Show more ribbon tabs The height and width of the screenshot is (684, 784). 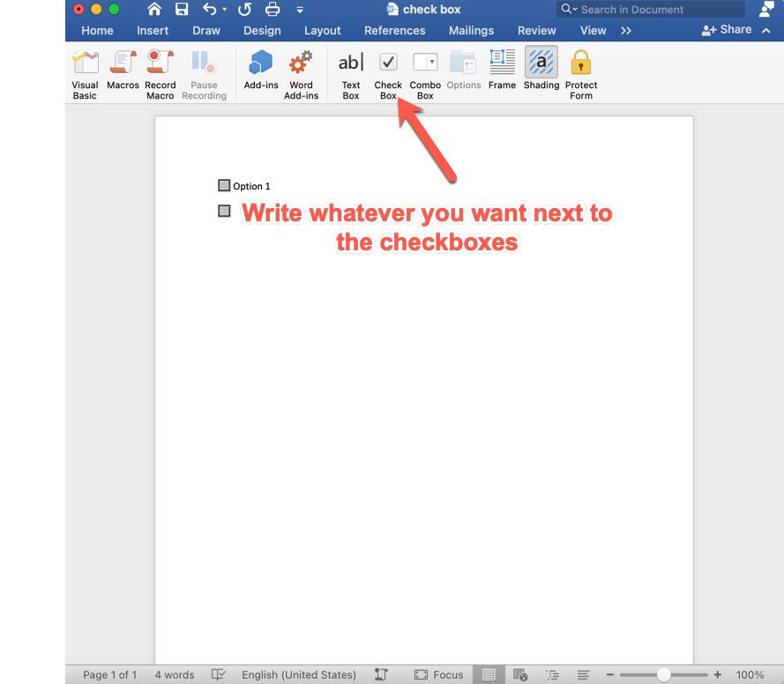(x=626, y=31)
